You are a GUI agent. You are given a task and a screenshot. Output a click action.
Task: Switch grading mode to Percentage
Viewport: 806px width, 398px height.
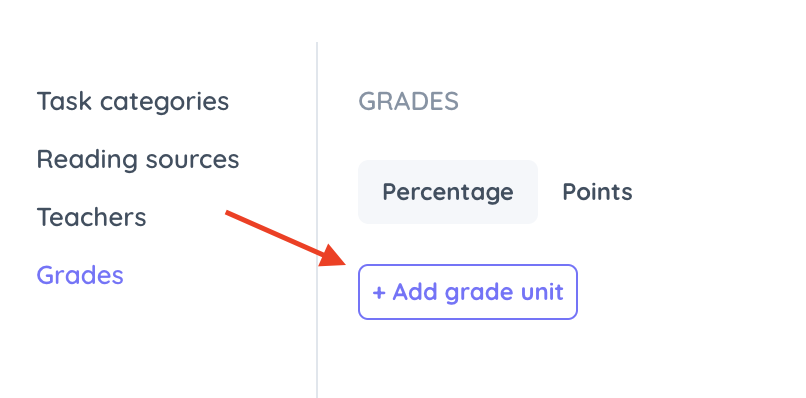pos(448,192)
